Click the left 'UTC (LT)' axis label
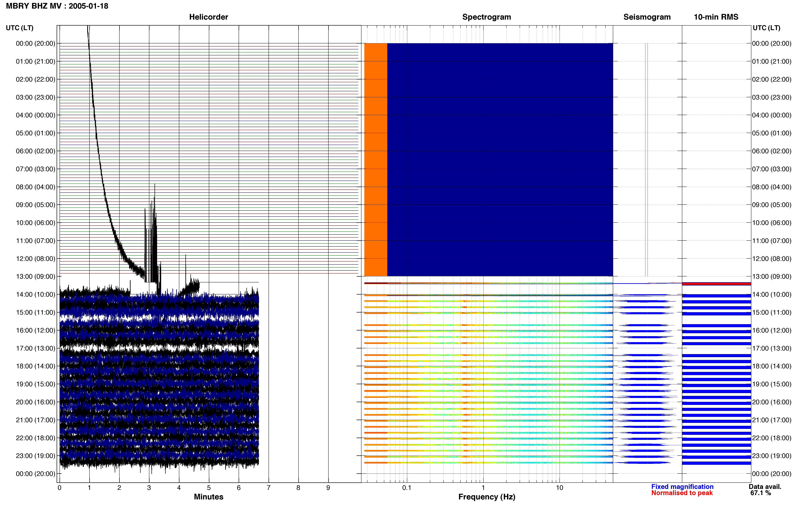Viewport: 812px width, 508px height. 19,28
